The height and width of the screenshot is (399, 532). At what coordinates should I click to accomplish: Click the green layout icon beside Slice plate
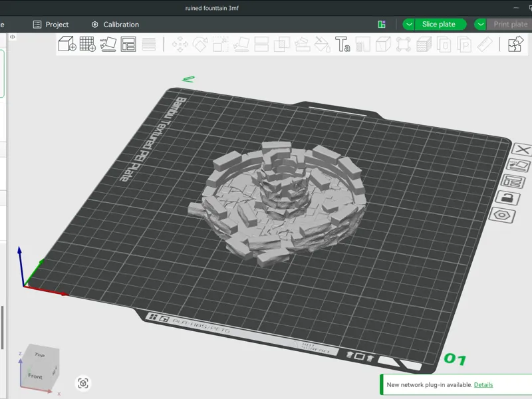(382, 25)
